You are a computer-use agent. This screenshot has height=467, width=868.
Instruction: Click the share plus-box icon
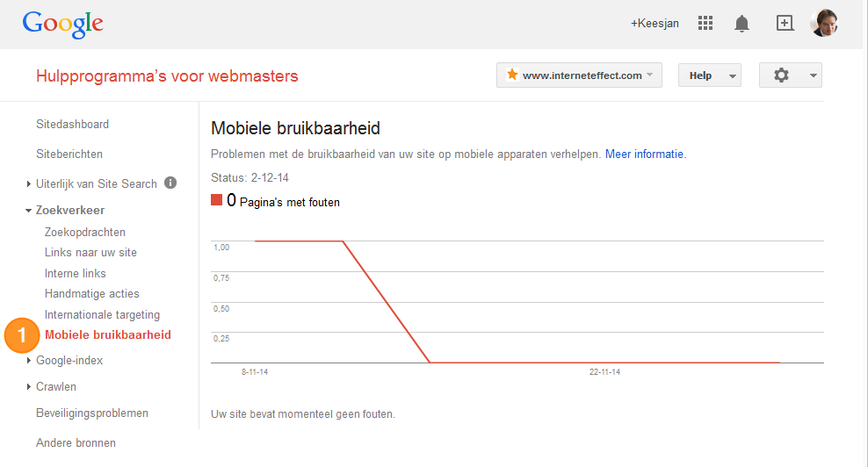pos(785,23)
